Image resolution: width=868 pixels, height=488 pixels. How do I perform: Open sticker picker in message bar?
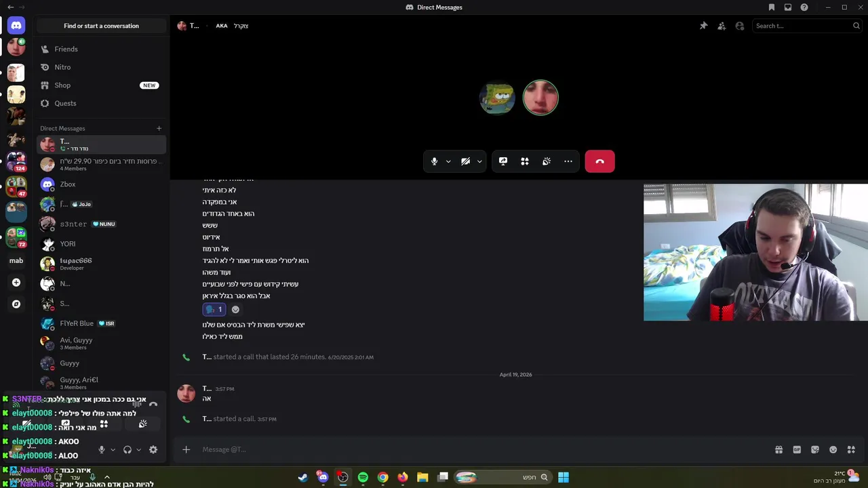click(815, 449)
